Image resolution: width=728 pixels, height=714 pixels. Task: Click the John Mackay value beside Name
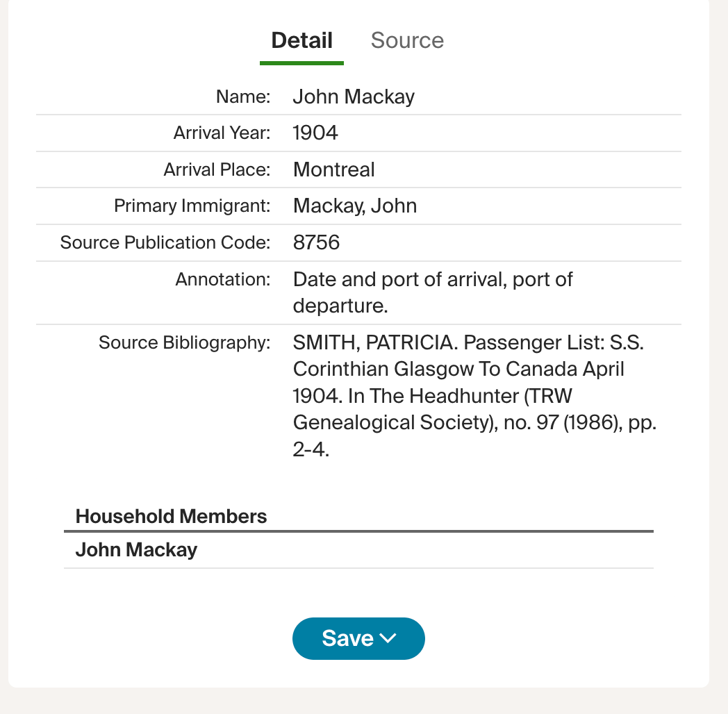(x=354, y=97)
